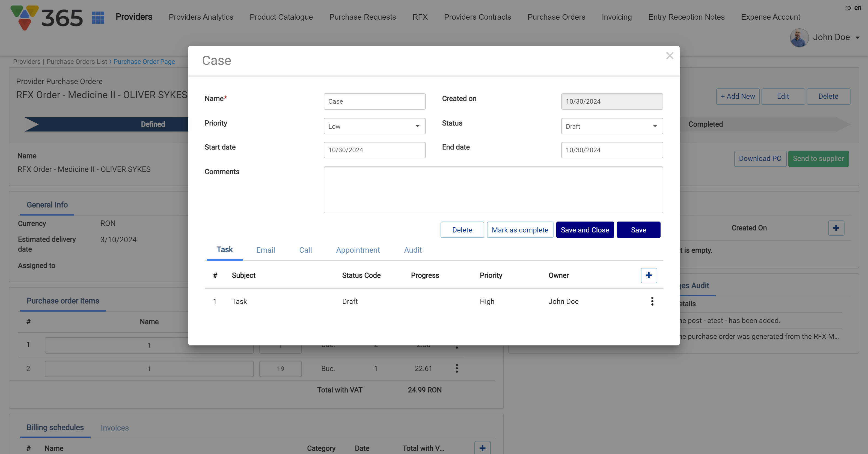This screenshot has width=868, height=454.
Task: Switch to the Email tab
Action: click(x=266, y=250)
